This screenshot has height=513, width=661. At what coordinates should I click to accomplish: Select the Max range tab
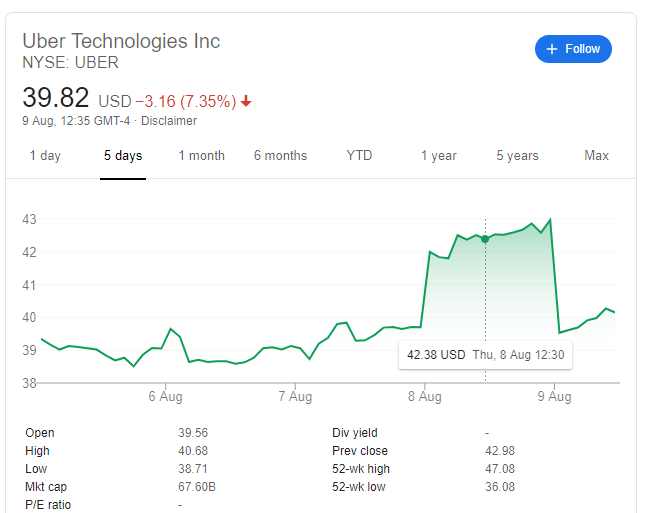point(596,156)
